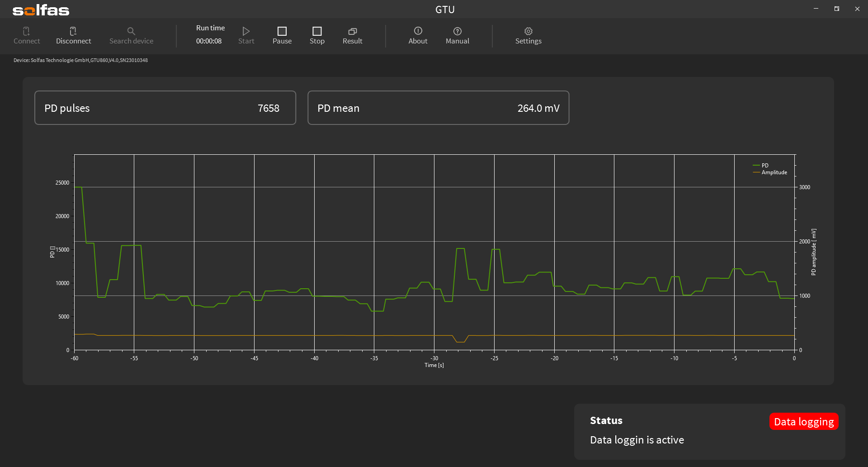
Task: Open the Result window
Action: coord(352,35)
